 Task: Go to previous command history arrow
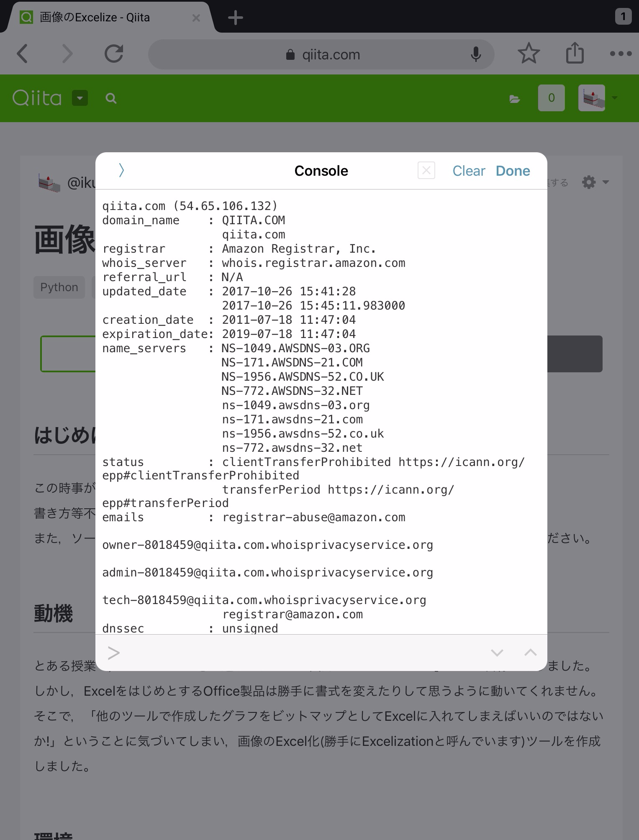(x=531, y=653)
